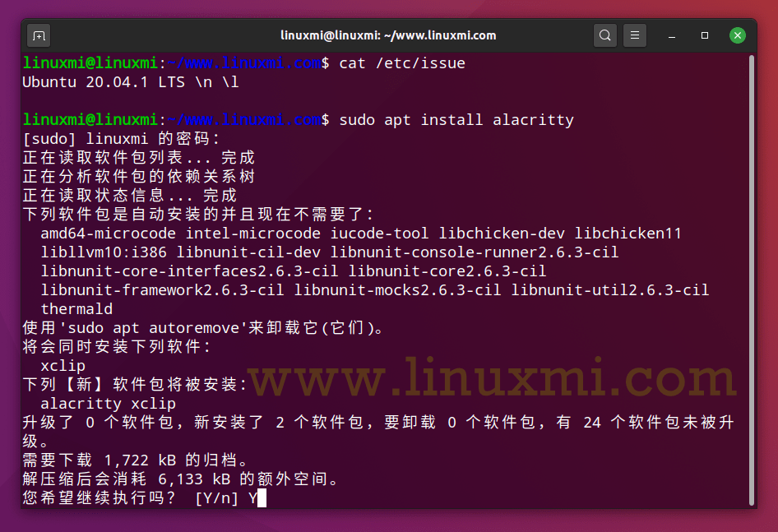This screenshot has width=778, height=532.
Task: Click the 'sudo apt install alacritty' command
Action: (456, 120)
